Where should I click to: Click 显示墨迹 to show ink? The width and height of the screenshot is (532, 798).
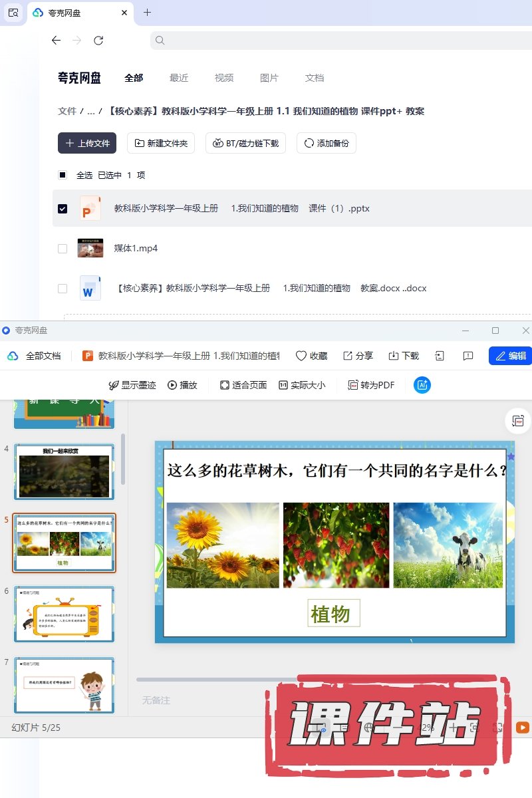(x=132, y=385)
